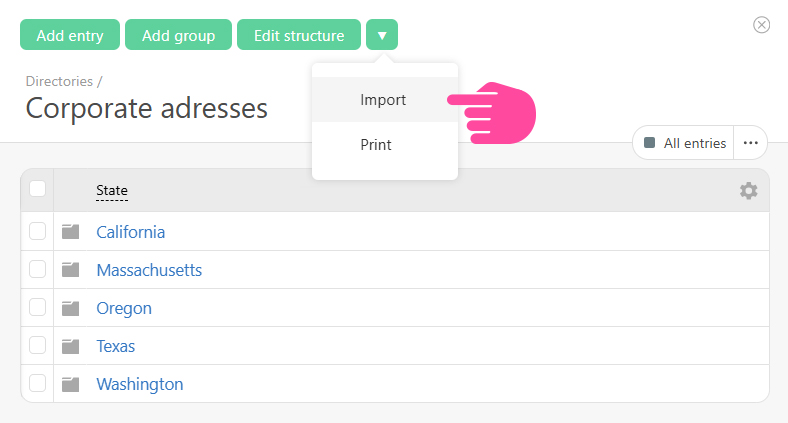Open table settings gear icon
Screen dimensions: 788x423
(x=748, y=190)
